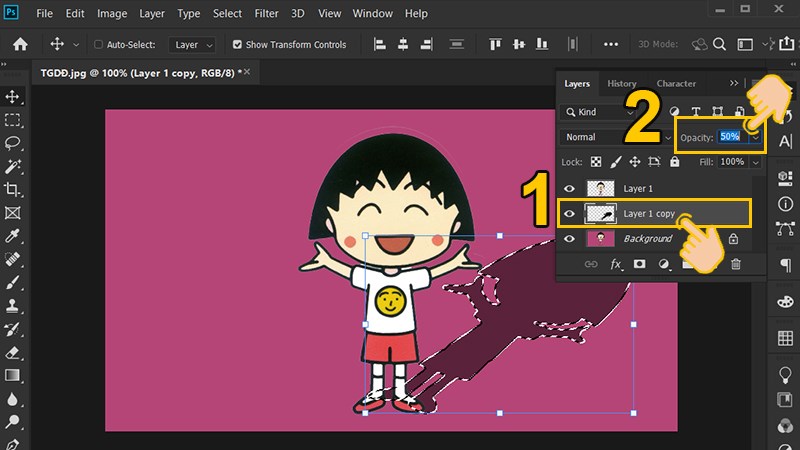Select the Crop tool

[x=12, y=189]
